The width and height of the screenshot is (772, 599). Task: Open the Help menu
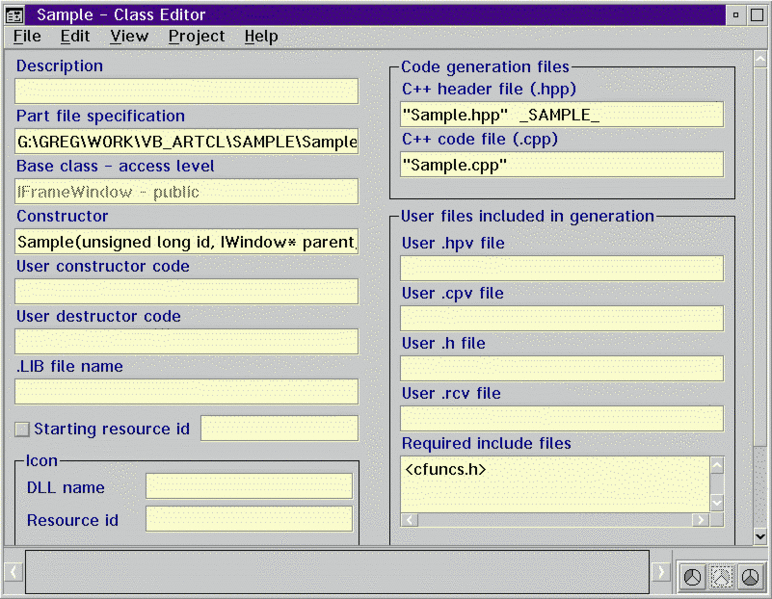(x=261, y=36)
